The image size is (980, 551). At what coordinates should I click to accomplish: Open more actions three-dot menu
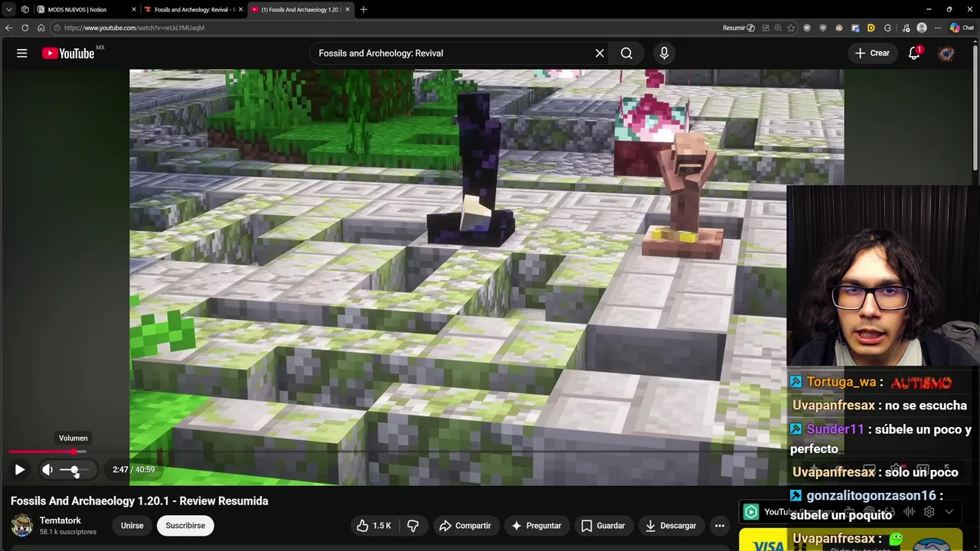click(720, 526)
